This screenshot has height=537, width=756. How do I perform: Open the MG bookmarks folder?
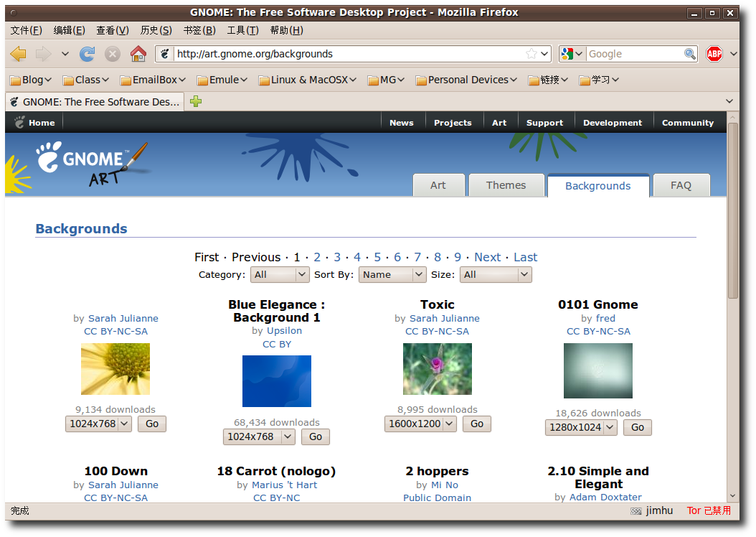[386, 80]
